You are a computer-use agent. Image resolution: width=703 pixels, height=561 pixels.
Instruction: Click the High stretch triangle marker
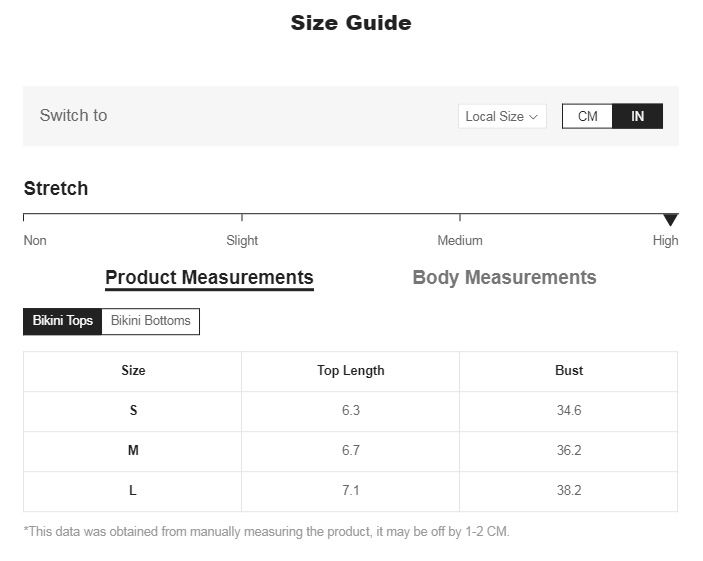(x=671, y=220)
